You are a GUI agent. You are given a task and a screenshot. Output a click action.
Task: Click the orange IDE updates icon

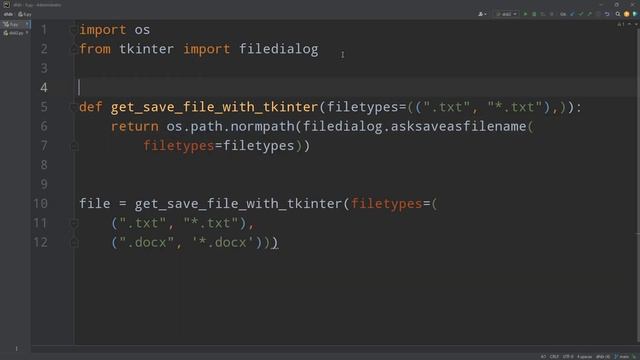pyautogui.click(x=627, y=14)
